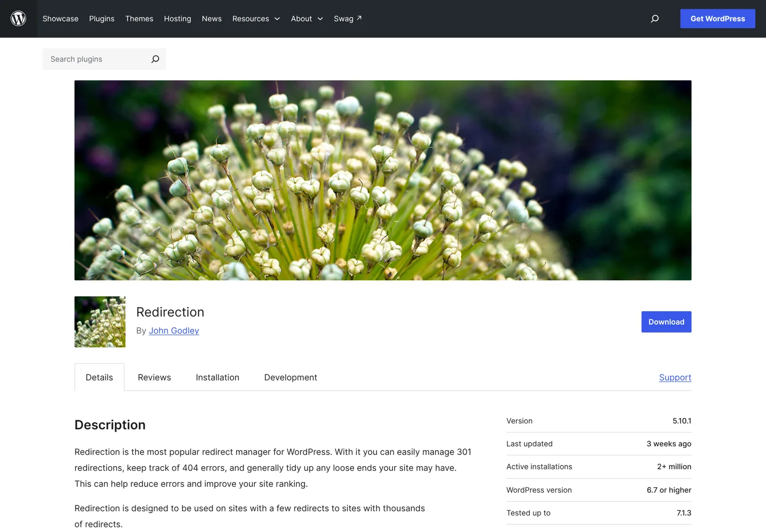Click the flower banner image
This screenshot has height=532, width=766.
(x=383, y=180)
